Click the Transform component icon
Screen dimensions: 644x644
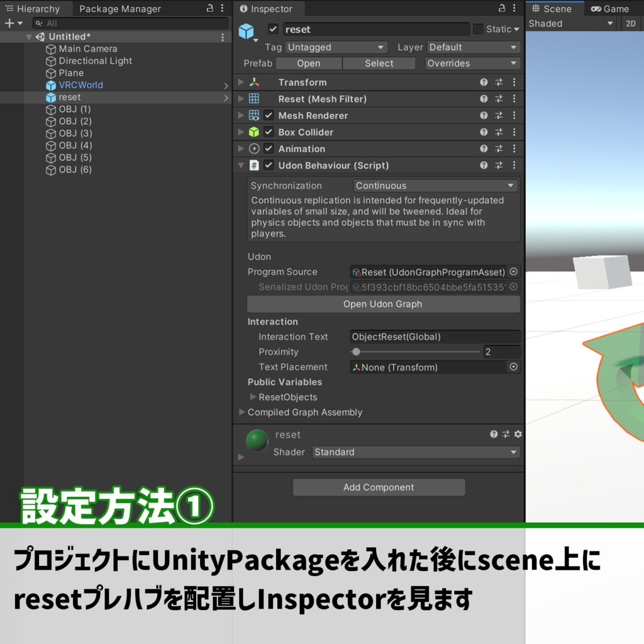coord(253,82)
